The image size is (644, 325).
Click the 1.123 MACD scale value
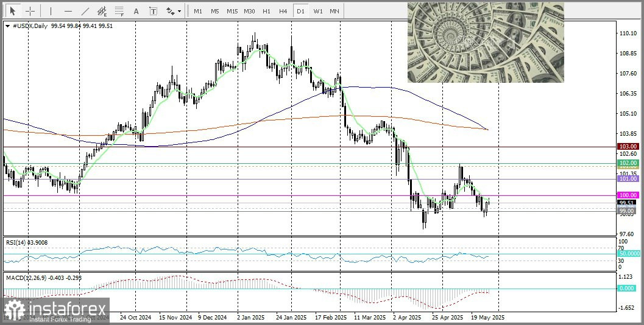click(626, 276)
